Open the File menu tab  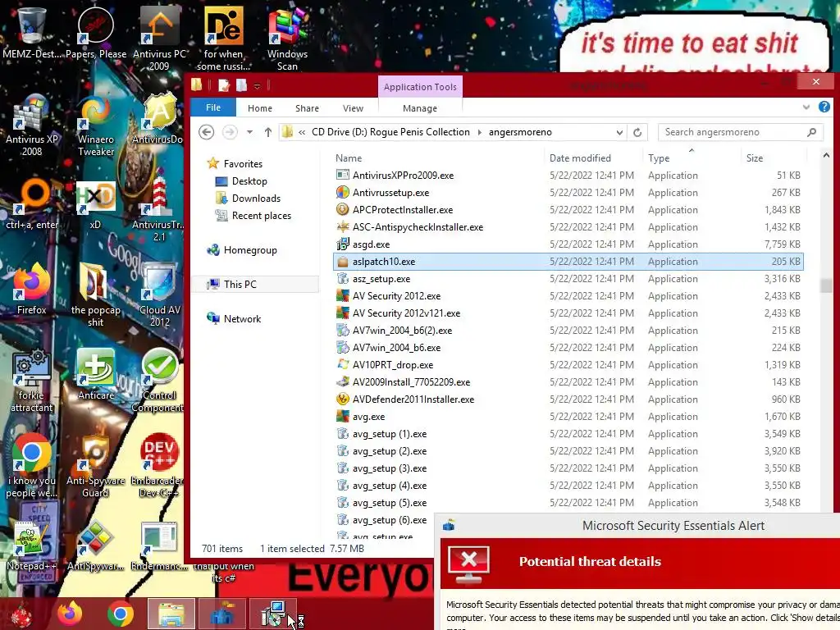(x=213, y=107)
